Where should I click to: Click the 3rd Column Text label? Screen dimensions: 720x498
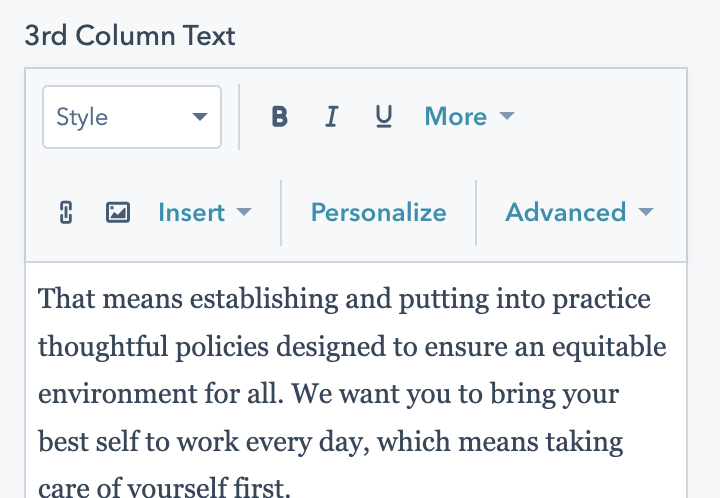pyautogui.click(x=130, y=36)
